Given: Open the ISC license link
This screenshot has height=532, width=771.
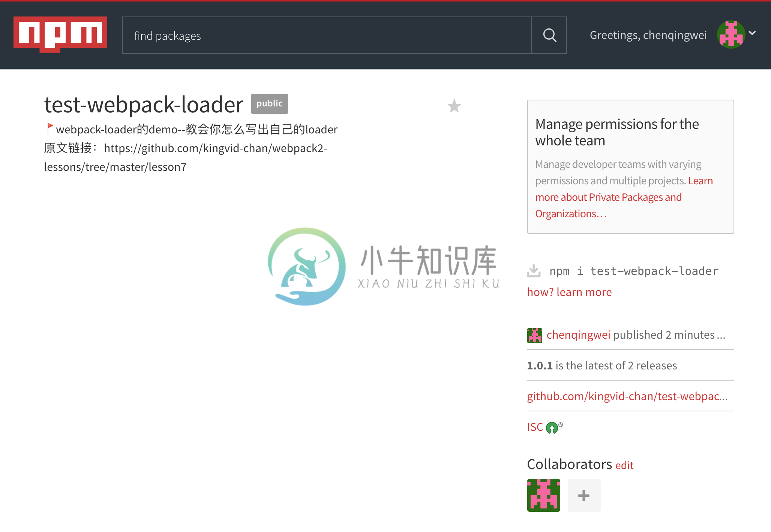Looking at the screenshot, I should [x=535, y=427].
